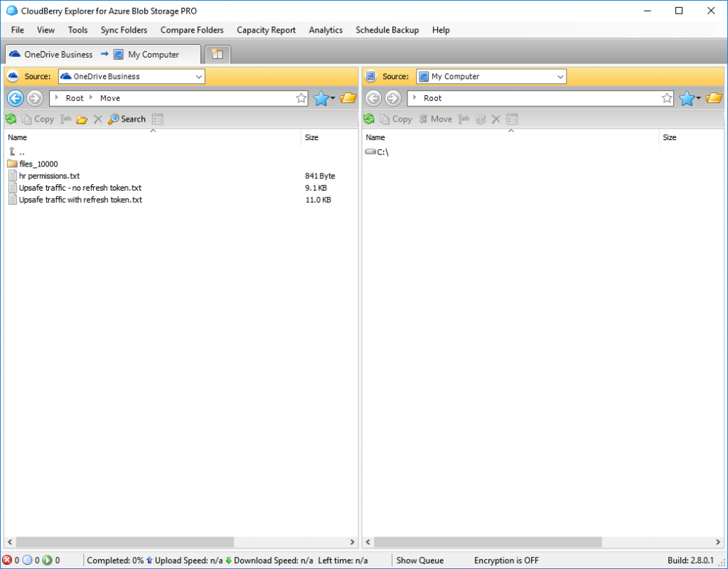Open properties icon in the right toolbar
728x569 pixels.
click(x=512, y=119)
